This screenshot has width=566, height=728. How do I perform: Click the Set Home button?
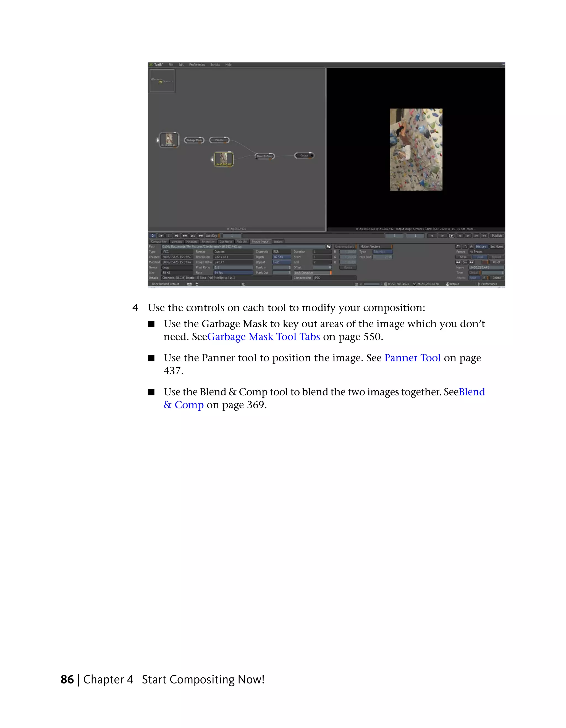[497, 247]
